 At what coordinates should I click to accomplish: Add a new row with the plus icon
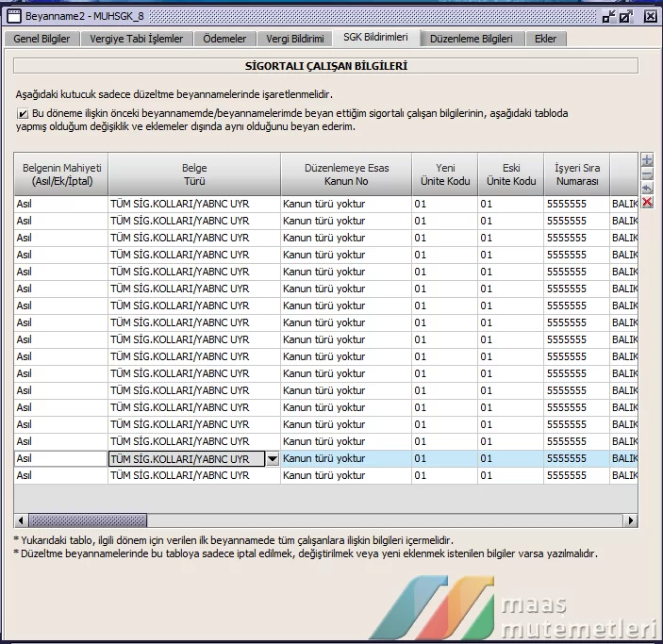coord(647,160)
